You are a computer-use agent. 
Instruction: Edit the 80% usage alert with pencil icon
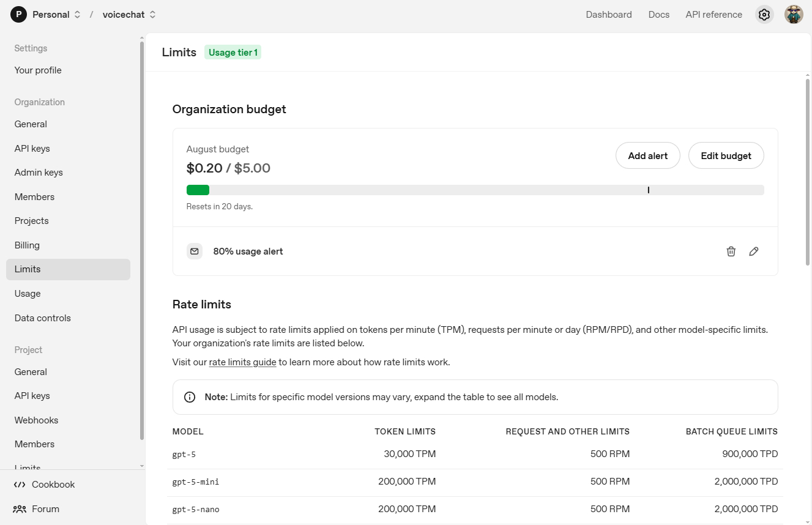754,251
